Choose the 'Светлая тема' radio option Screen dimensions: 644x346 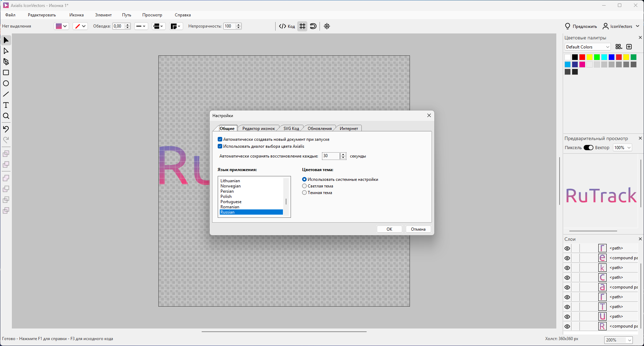pyautogui.click(x=304, y=186)
